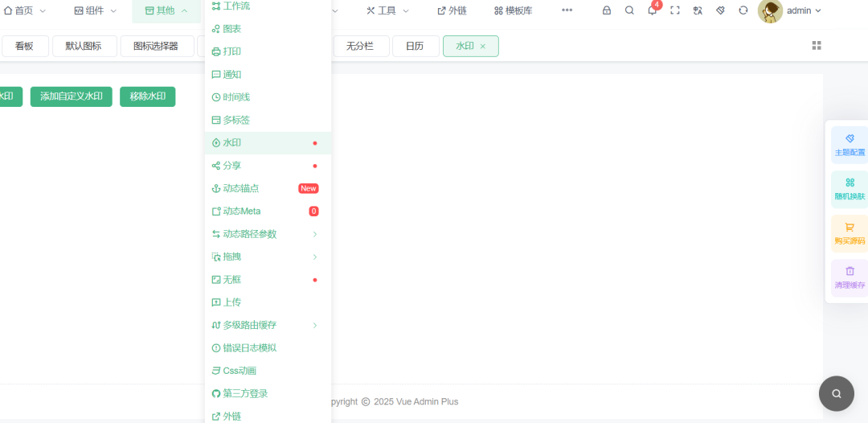The image size is (868, 423).
Task: Select 动态锚点 menu item
Action: 268,188
